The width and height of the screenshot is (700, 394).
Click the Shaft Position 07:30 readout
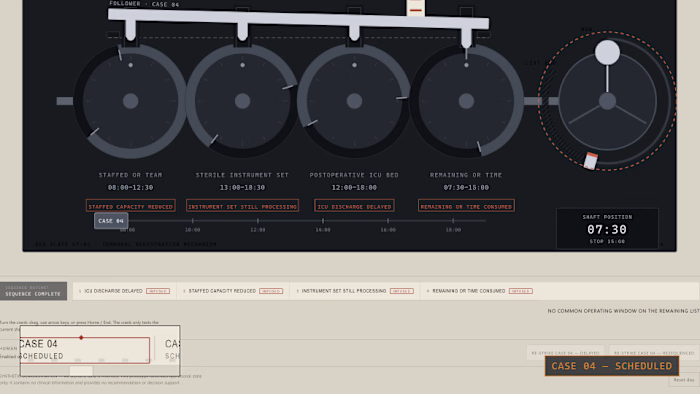607,229
